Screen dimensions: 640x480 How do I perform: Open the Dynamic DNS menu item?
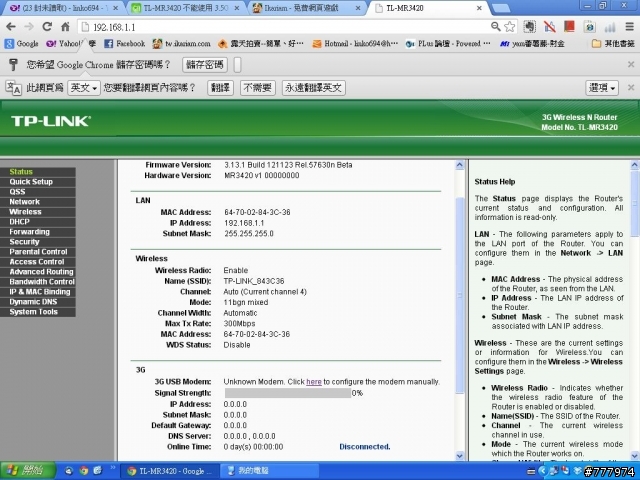point(38,302)
